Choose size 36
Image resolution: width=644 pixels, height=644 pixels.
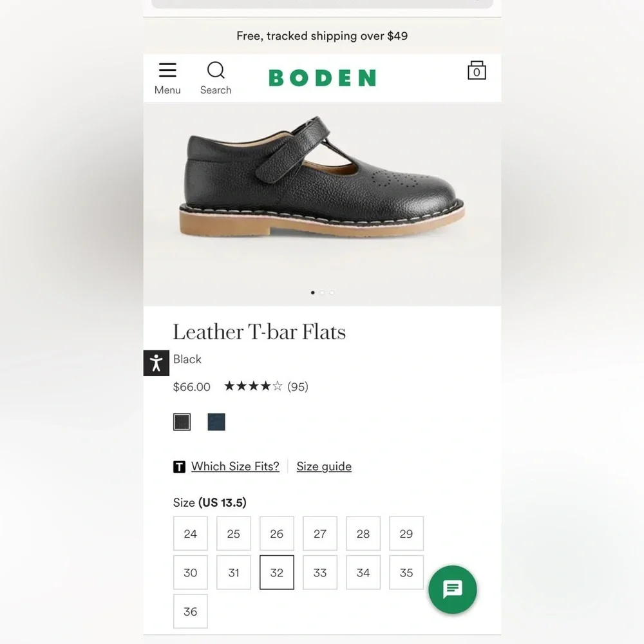click(x=191, y=612)
